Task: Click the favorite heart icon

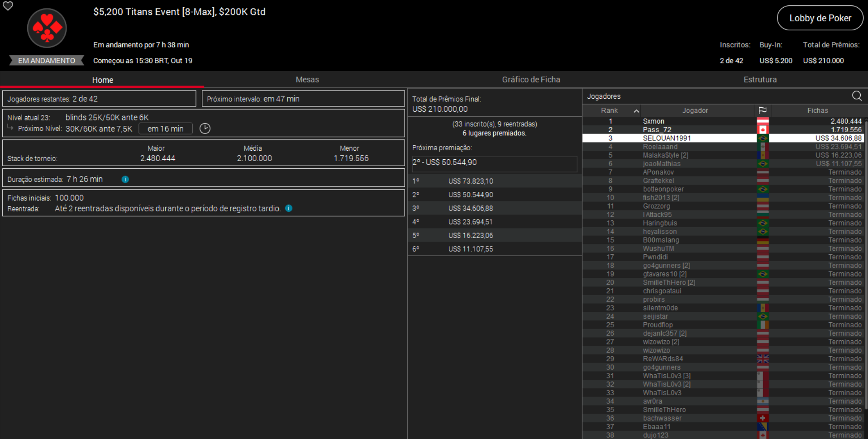Action: coord(8,6)
